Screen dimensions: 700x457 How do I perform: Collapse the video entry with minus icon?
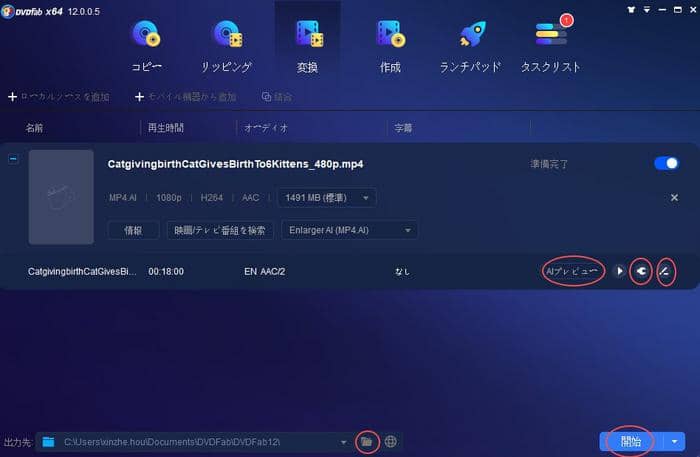(x=13, y=159)
